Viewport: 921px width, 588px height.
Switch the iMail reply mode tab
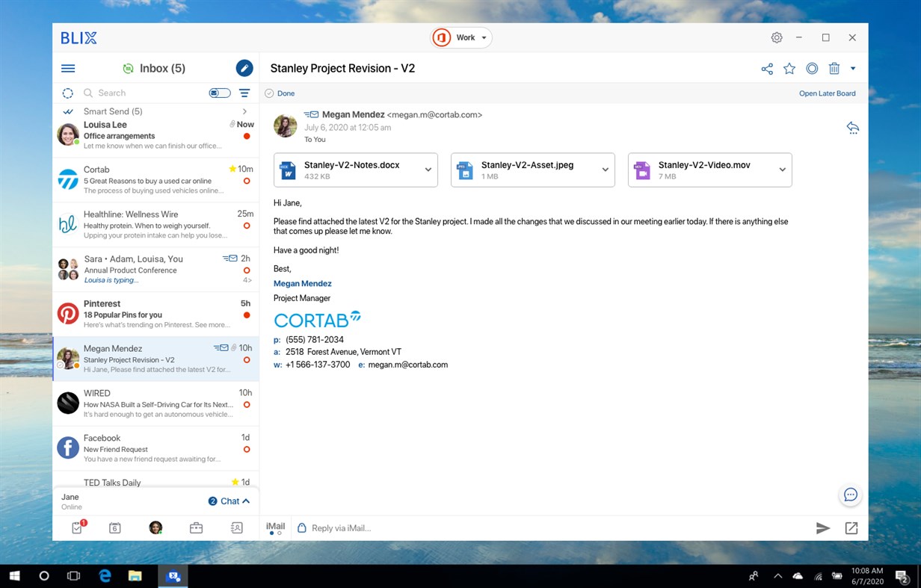[275, 528]
